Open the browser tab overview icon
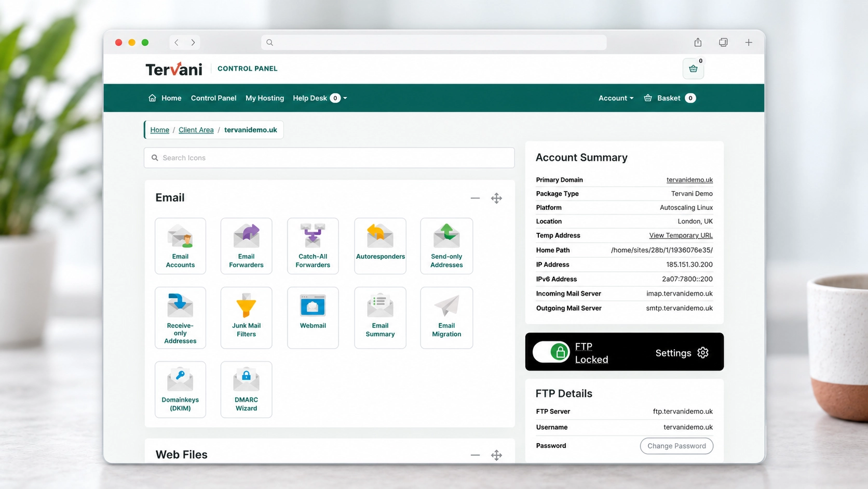This screenshot has width=868, height=489. tap(723, 42)
